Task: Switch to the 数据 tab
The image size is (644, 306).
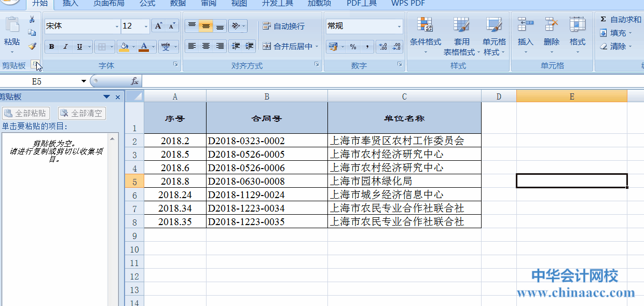Action: point(178,4)
